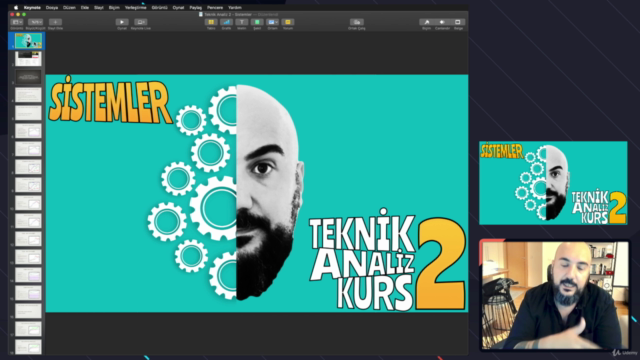The width and height of the screenshot is (640, 360).
Task: Select the dark slide 3 thumbnail
Action: [28, 77]
